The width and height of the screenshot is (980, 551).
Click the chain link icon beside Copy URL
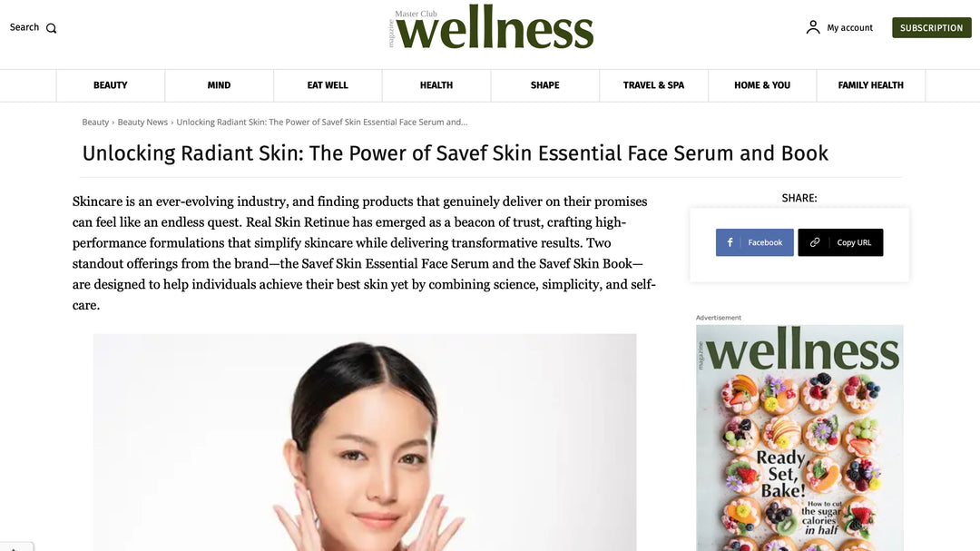click(814, 242)
